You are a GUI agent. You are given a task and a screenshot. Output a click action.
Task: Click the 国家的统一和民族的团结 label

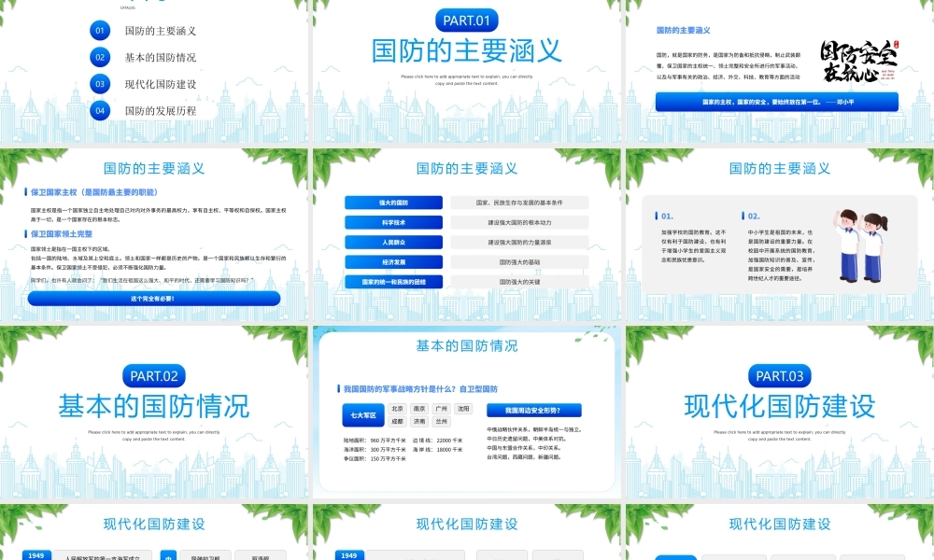click(393, 282)
